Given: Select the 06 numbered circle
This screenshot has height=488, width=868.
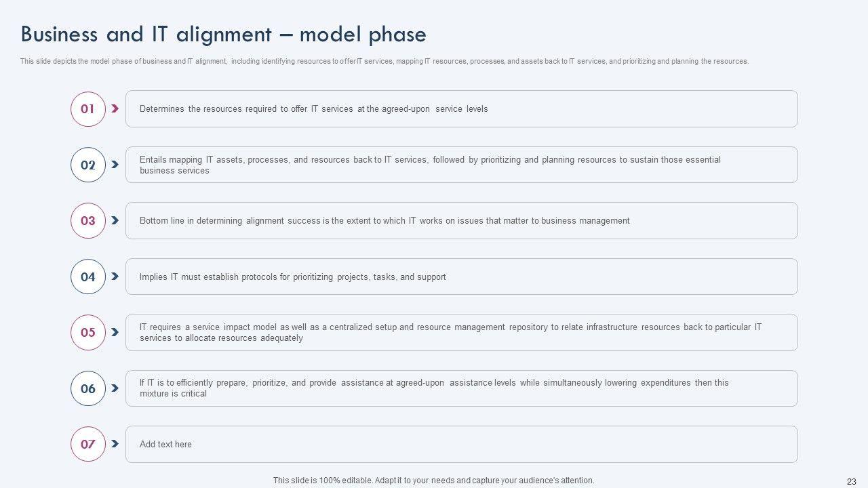Looking at the screenshot, I should point(88,388).
